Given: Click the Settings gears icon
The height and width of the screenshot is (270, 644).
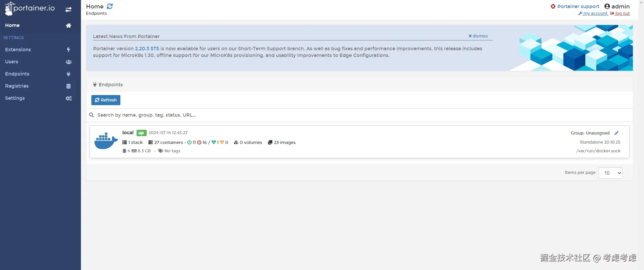Looking at the screenshot, I should coord(68,98).
